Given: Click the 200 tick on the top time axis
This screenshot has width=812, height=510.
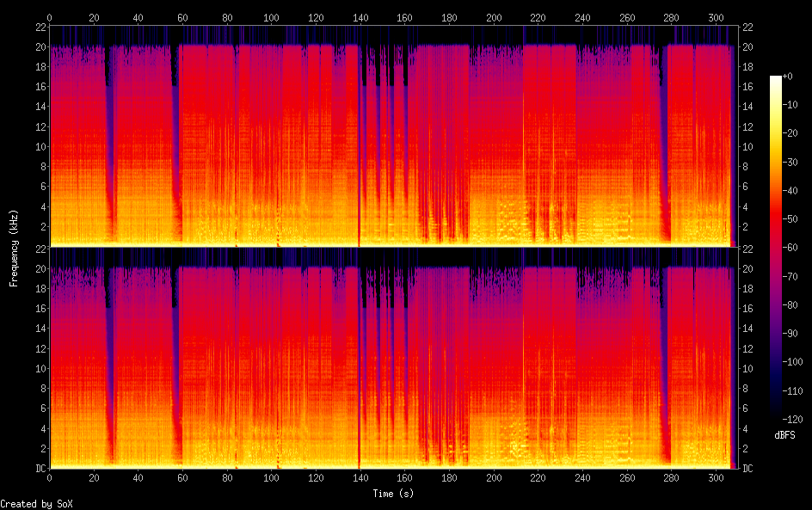Looking at the screenshot, I should coord(494,17).
